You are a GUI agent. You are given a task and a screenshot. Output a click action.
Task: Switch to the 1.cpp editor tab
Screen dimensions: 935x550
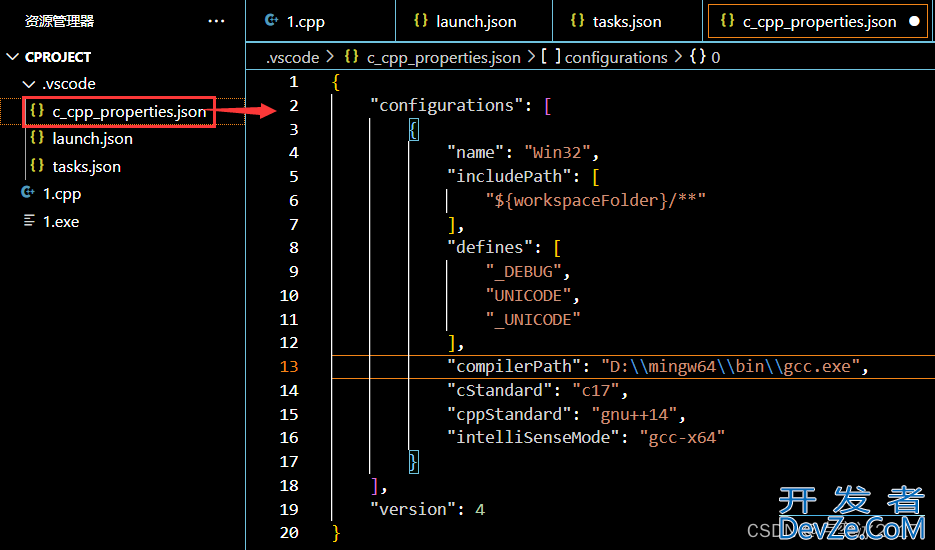point(321,21)
